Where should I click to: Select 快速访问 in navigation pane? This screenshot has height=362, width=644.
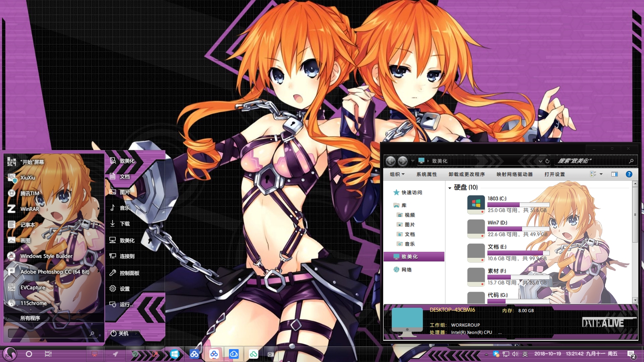tap(408, 192)
